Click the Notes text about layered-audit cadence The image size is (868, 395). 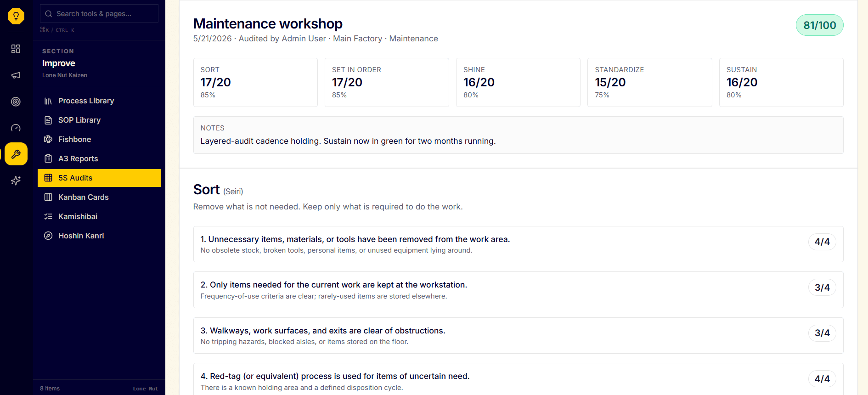coord(348,141)
